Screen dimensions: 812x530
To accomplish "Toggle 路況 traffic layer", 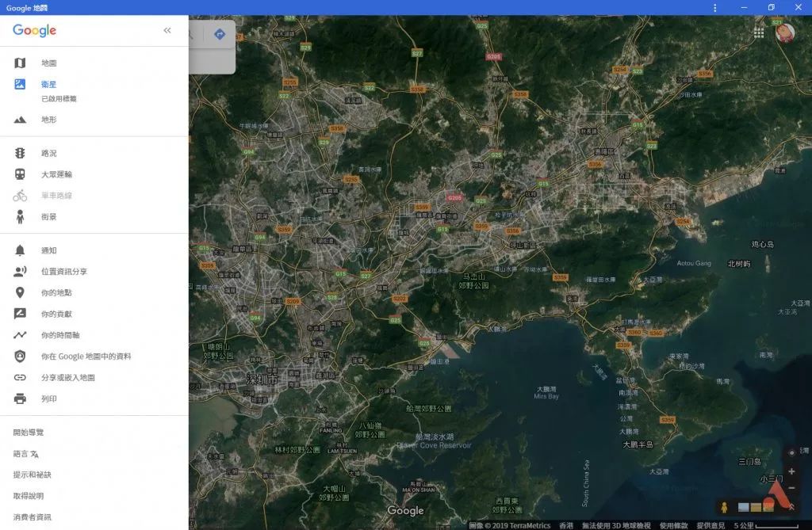I will [19, 153].
